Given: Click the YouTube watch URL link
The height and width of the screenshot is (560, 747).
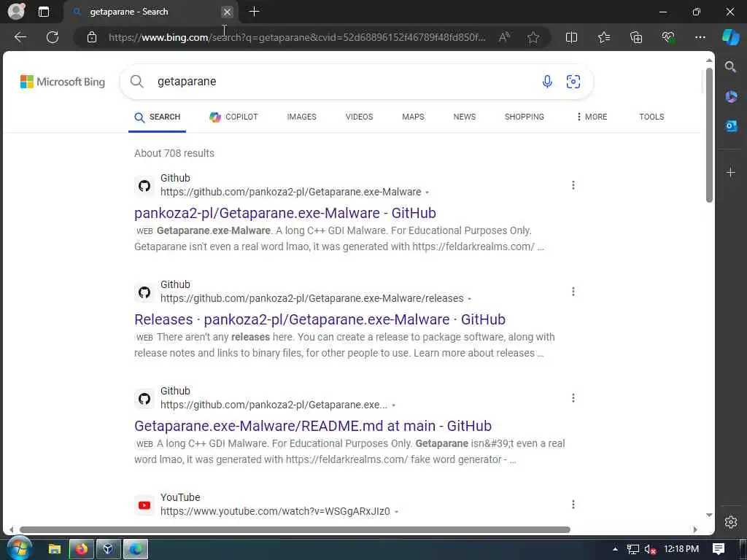Looking at the screenshot, I should pyautogui.click(x=275, y=511).
